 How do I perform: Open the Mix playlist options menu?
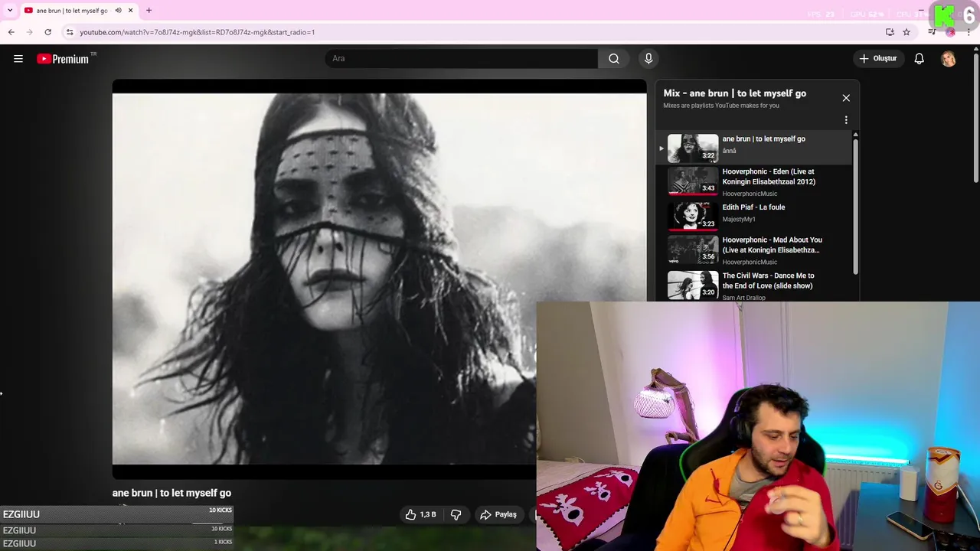pyautogui.click(x=846, y=120)
